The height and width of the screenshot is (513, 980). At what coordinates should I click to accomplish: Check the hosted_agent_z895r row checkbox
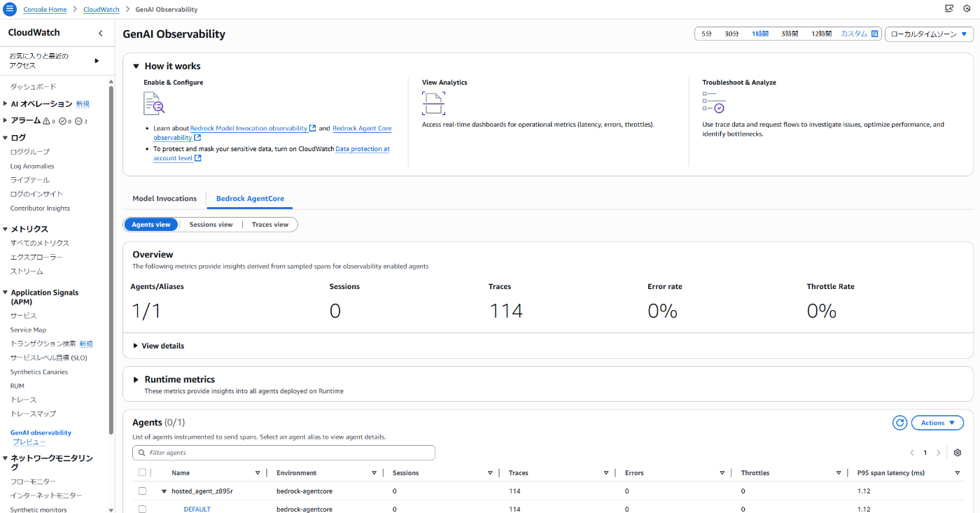click(x=143, y=491)
